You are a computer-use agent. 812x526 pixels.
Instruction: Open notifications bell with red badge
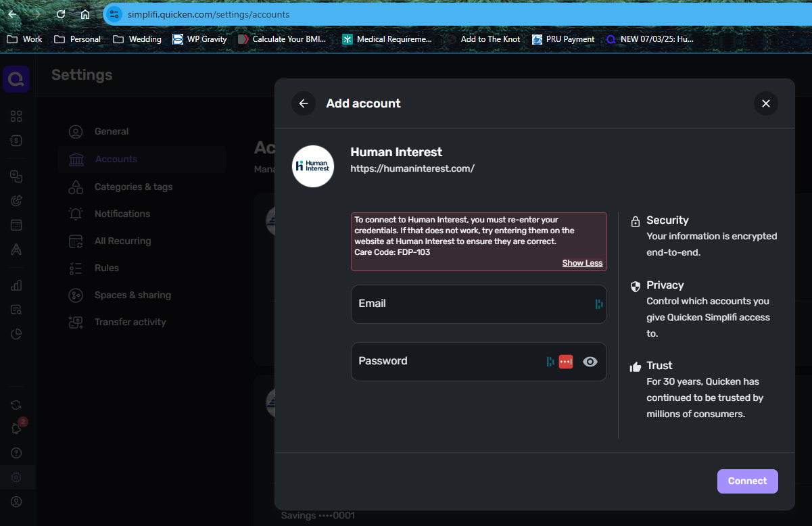point(17,429)
